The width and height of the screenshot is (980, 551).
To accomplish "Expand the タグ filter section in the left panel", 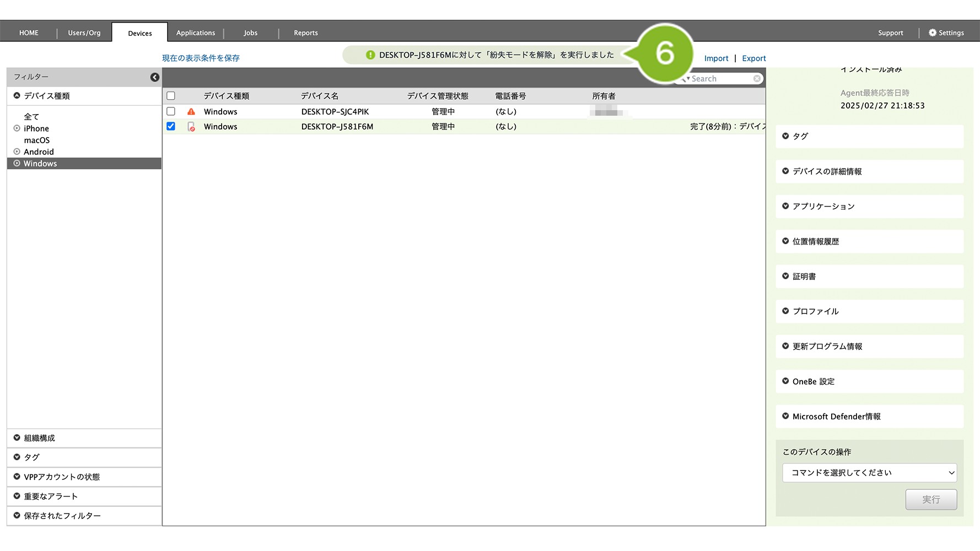I will [x=84, y=457].
